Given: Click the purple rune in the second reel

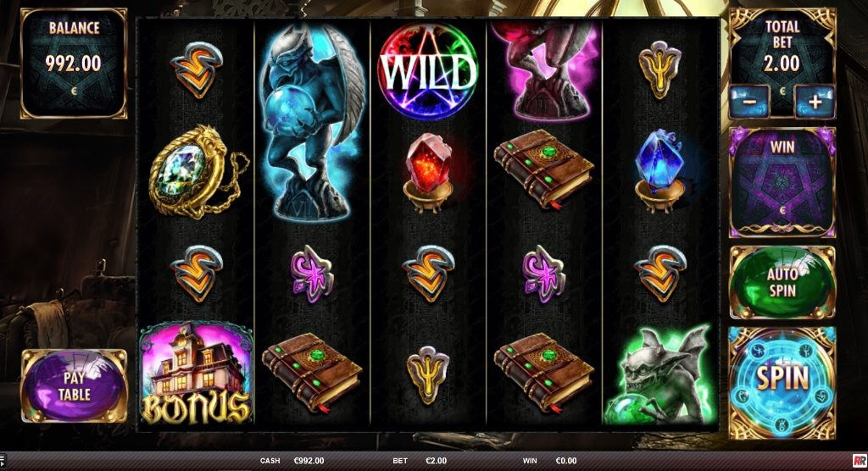Looking at the screenshot, I should pyautogui.click(x=312, y=274).
